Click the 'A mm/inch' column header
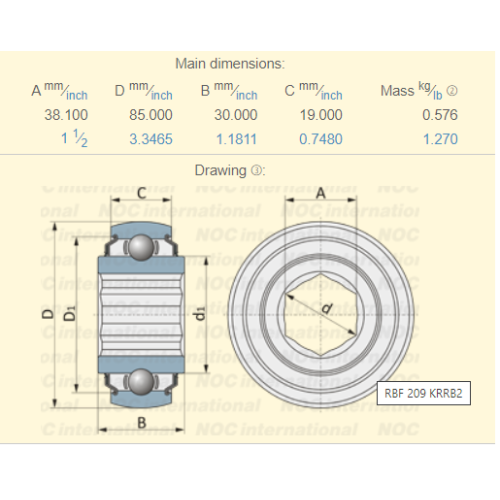This screenshot has width=500, height=500. [60, 91]
